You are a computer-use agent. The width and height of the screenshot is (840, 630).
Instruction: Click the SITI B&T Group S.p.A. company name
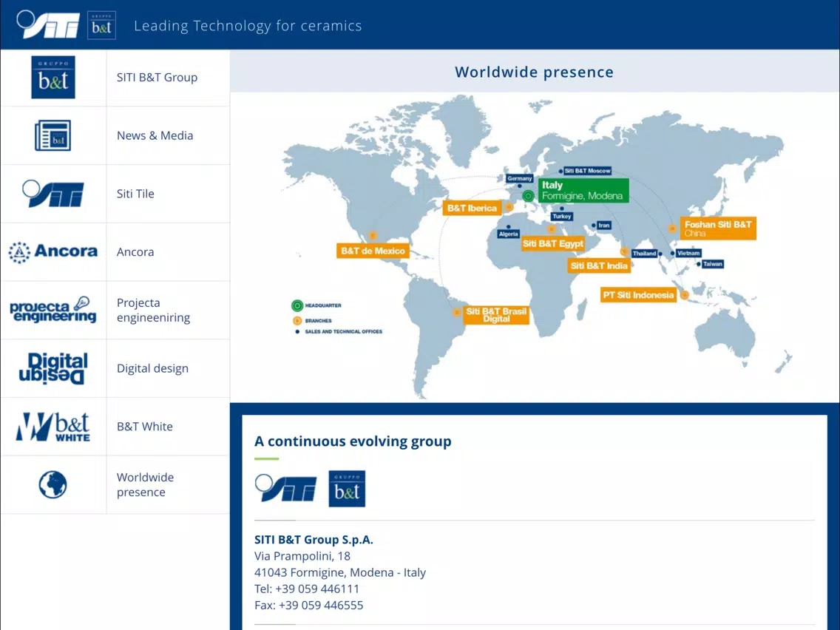(314, 540)
